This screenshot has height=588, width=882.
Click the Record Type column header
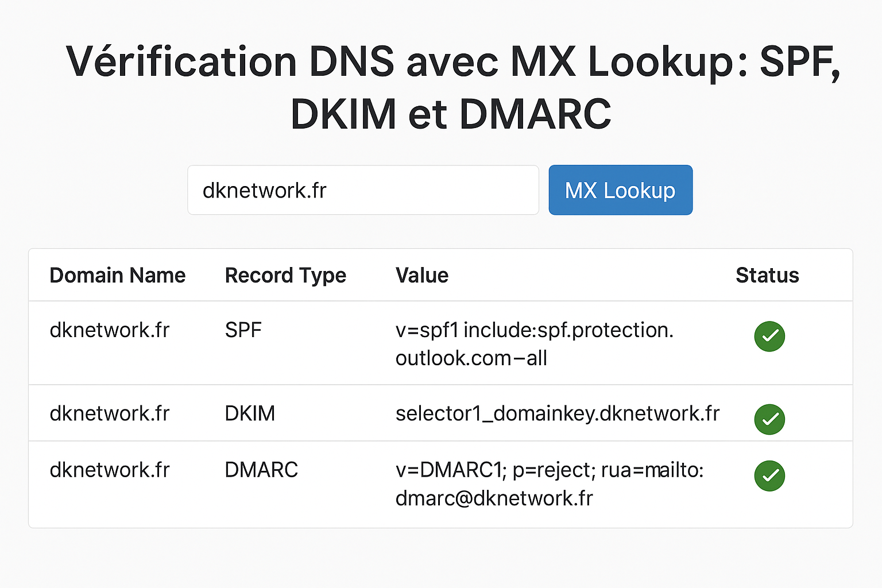pyautogui.click(x=285, y=275)
